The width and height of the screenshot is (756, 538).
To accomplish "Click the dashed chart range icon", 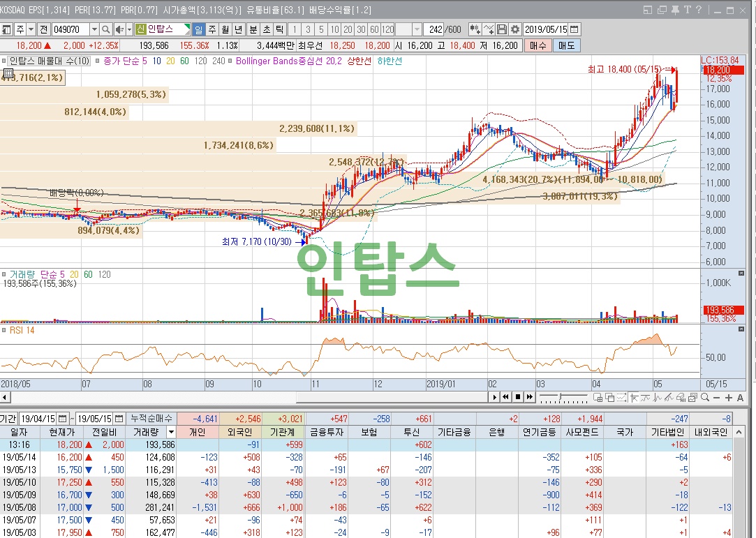I will (621, 398).
